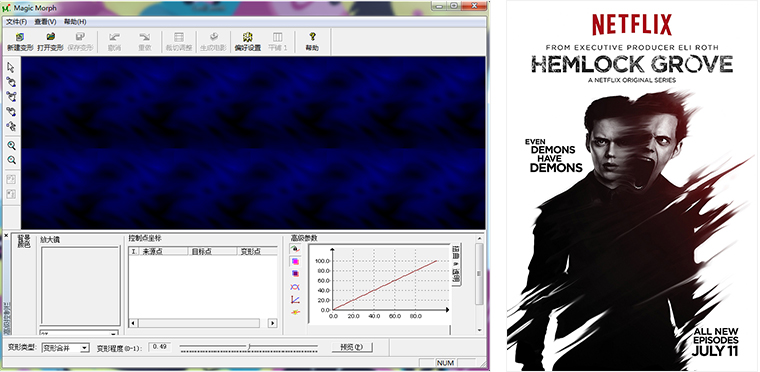Open the 查看(V) menu
This screenshot has width=760, height=372.
pyautogui.click(x=46, y=22)
